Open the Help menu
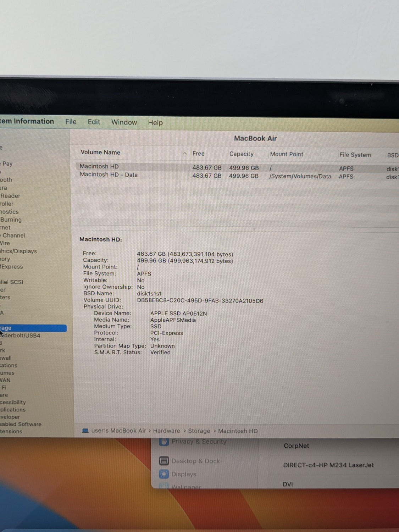 [x=155, y=123]
